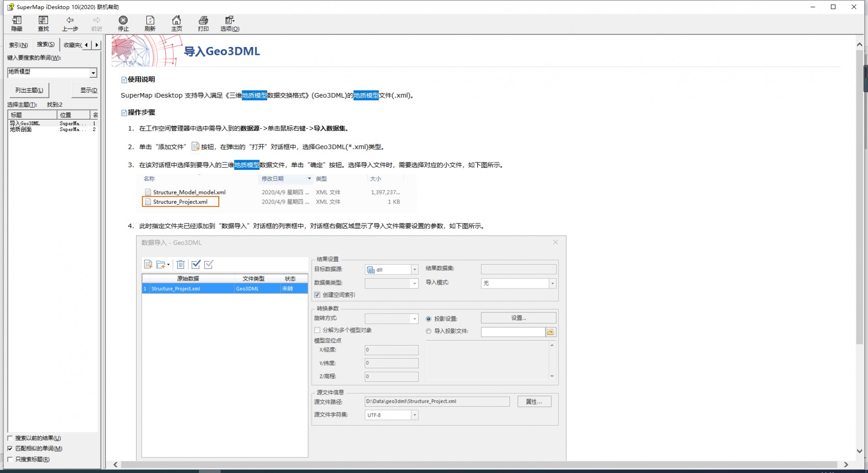868x473 pixels.
Task: Switch to the 收藏夹 tab
Action: coord(72,45)
